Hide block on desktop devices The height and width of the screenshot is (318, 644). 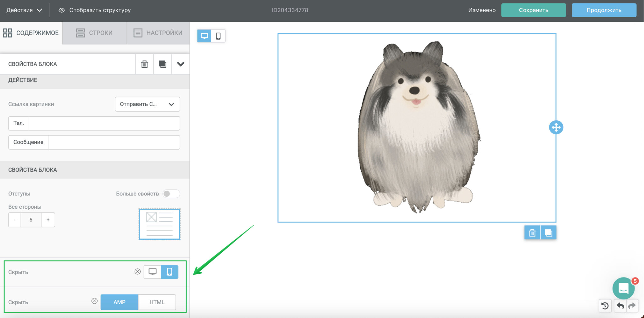153,272
